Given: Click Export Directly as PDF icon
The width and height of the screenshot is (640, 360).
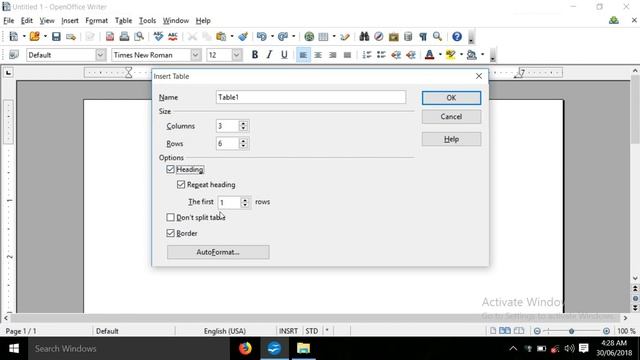Looking at the screenshot, I should pyautogui.click(x=110, y=37).
